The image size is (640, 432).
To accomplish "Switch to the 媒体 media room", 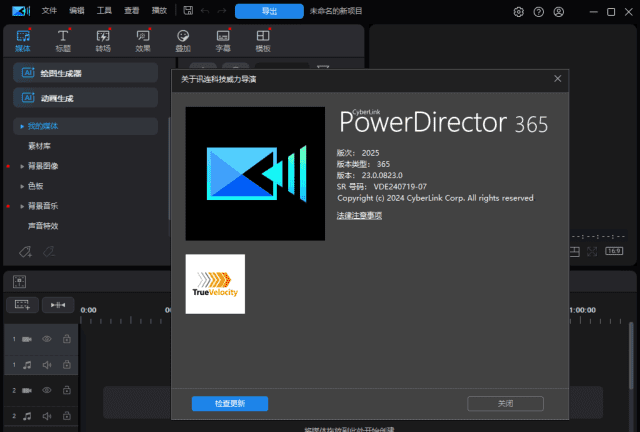I will 23,41.
